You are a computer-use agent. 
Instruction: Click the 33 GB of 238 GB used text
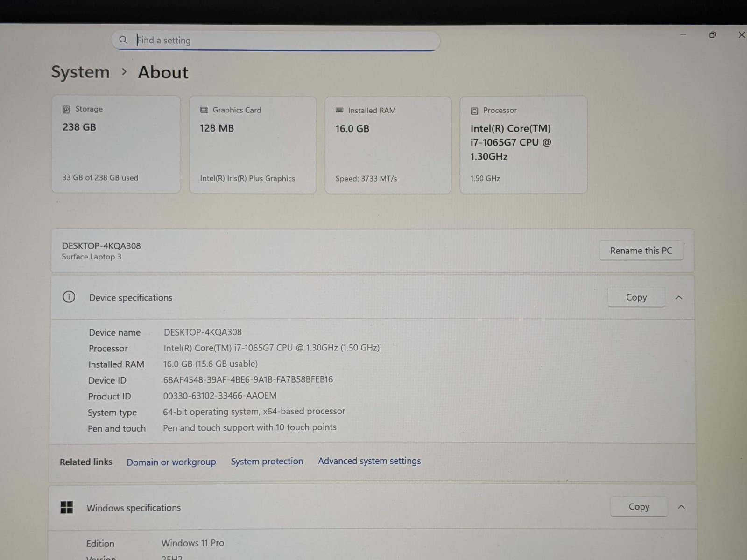tap(100, 177)
